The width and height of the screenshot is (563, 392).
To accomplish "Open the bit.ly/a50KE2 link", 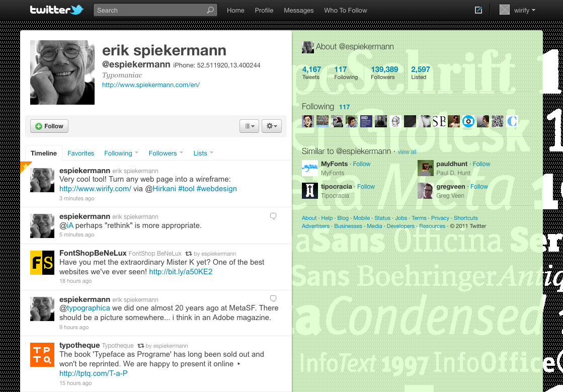I will (181, 272).
